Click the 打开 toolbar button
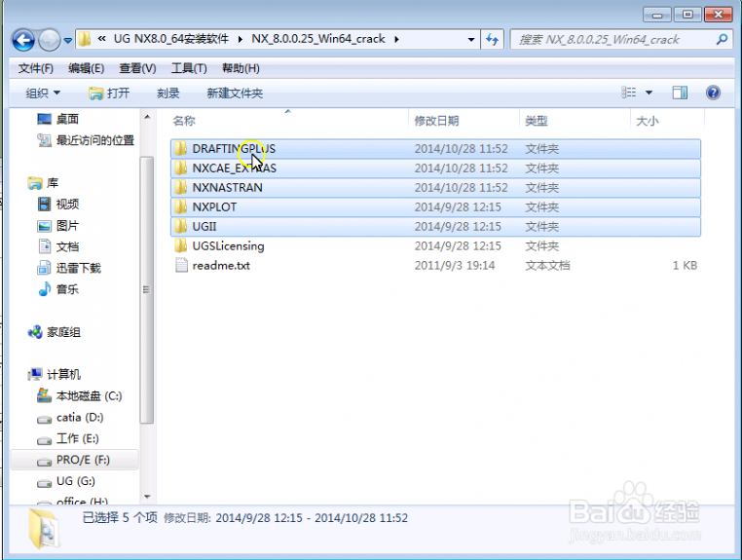This screenshot has width=742, height=560. 109,93
